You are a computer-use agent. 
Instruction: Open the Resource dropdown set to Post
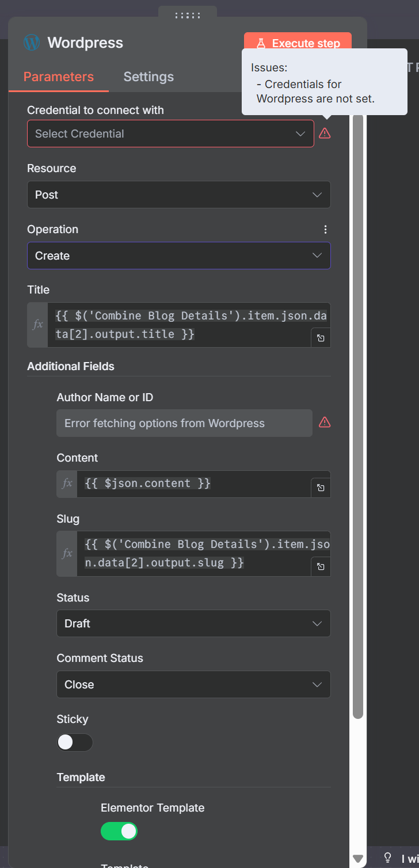coord(178,195)
